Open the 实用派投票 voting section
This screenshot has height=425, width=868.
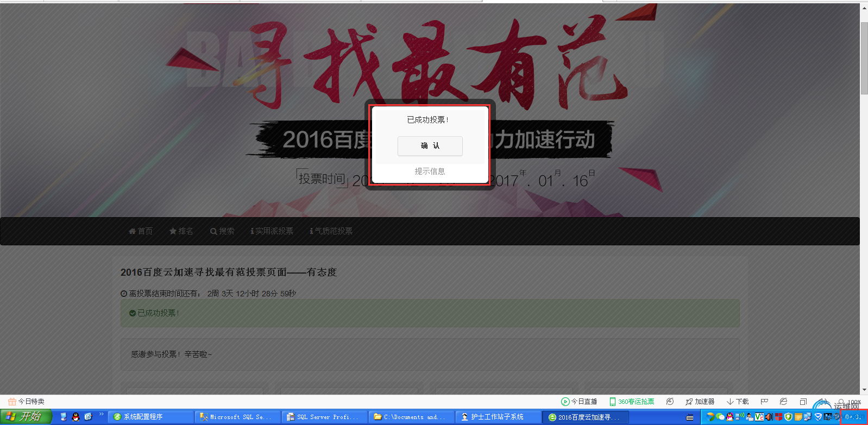click(272, 231)
